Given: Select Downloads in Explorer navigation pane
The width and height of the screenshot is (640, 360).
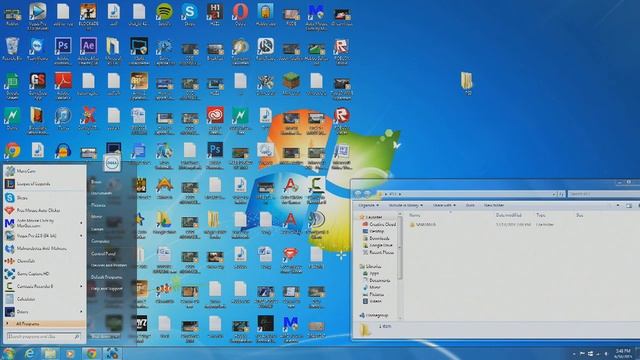Looking at the screenshot, I should 376,238.
